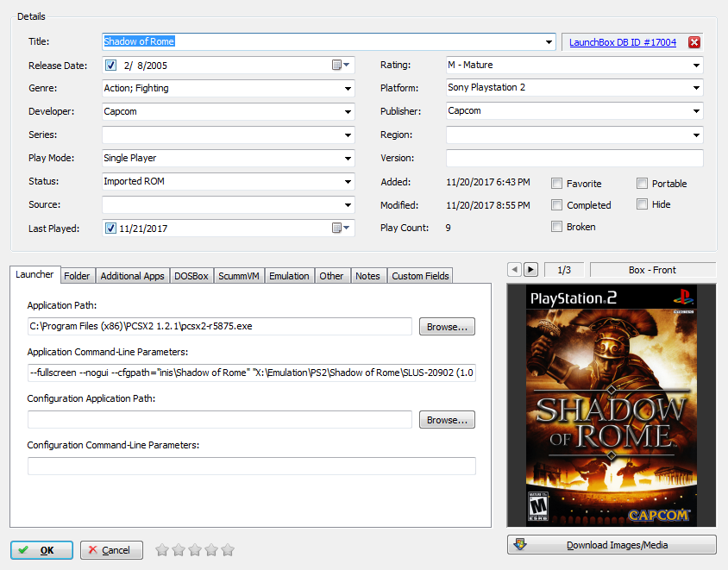Click Configuration Command-Line Parameters field
728x570 pixels.
tap(252, 466)
